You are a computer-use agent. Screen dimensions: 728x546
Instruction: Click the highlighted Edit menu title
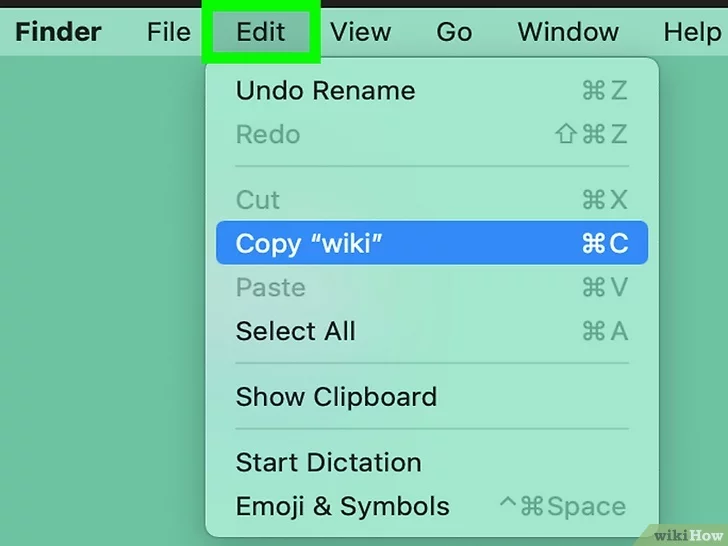[261, 32]
